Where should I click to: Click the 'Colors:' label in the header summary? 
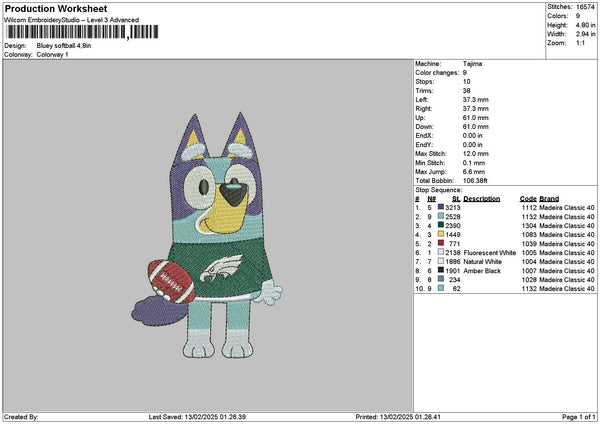pyautogui.click(x=558, y=16)
